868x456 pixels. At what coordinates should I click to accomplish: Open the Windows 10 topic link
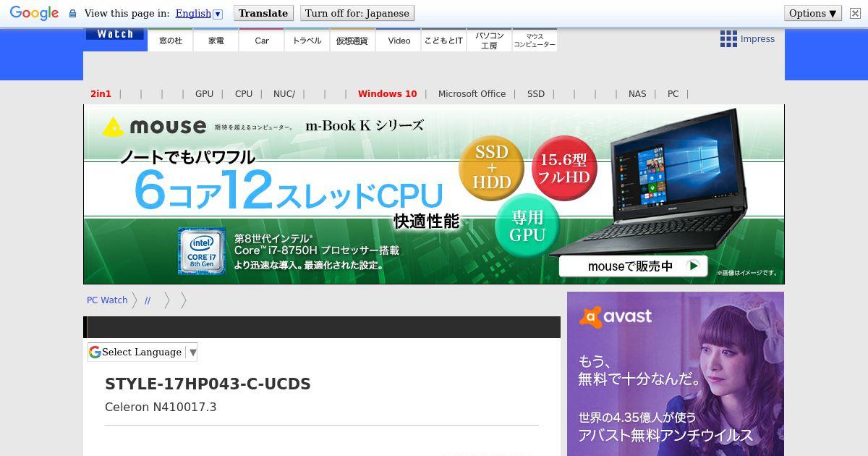point(388,94)
